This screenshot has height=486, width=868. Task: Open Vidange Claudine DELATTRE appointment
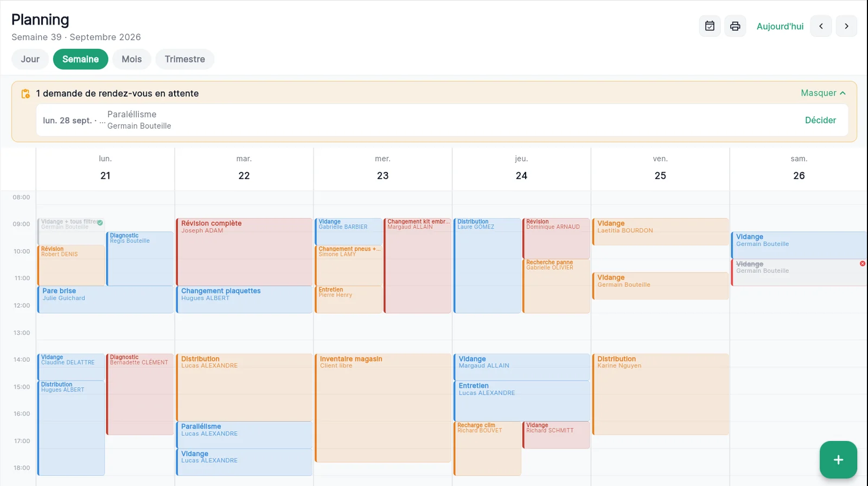71,367
